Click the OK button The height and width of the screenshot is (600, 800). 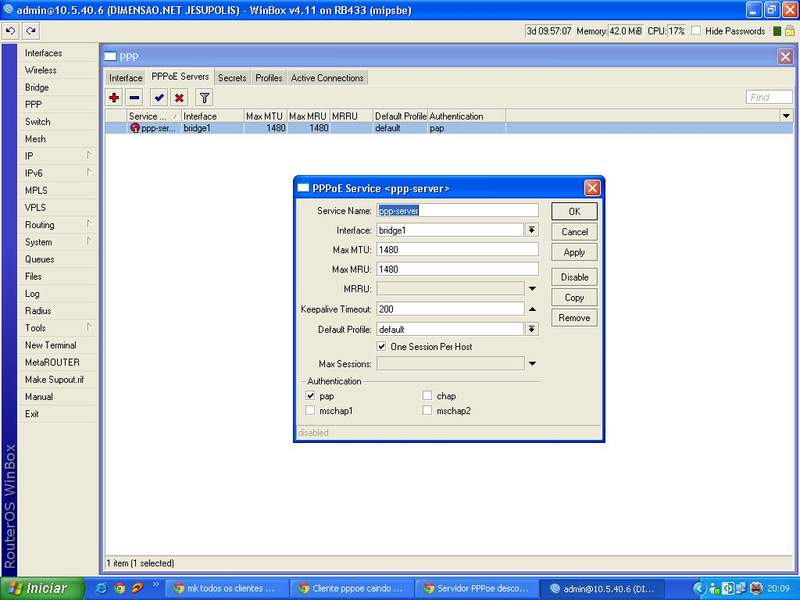coord(574,211)
